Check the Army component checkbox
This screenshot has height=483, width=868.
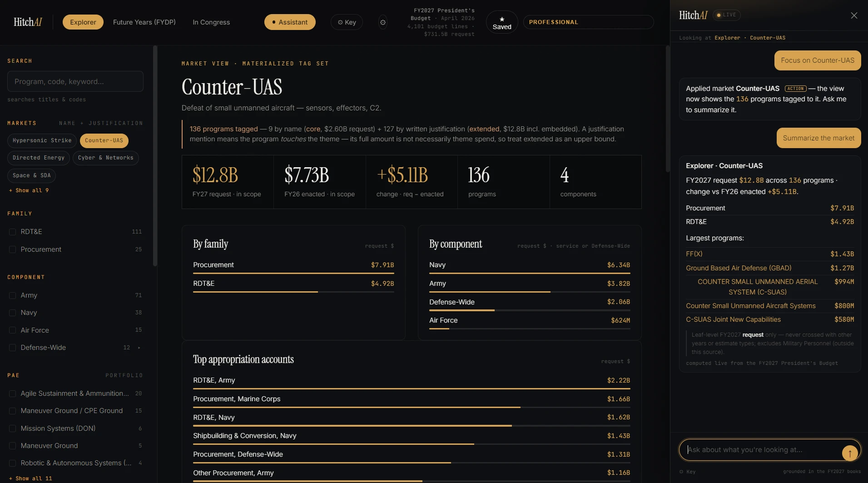click(x=12, y=295)
